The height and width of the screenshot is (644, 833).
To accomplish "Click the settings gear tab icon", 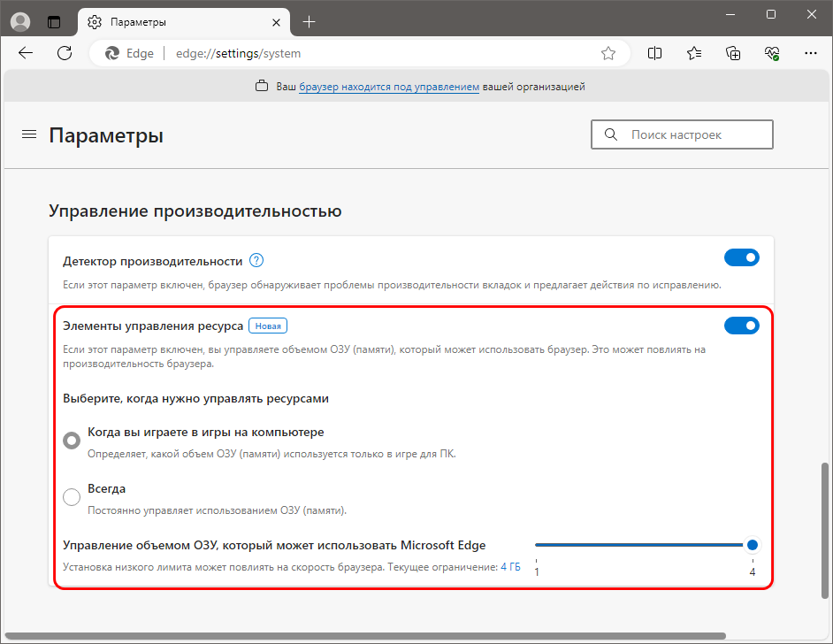I will [95, 22].
